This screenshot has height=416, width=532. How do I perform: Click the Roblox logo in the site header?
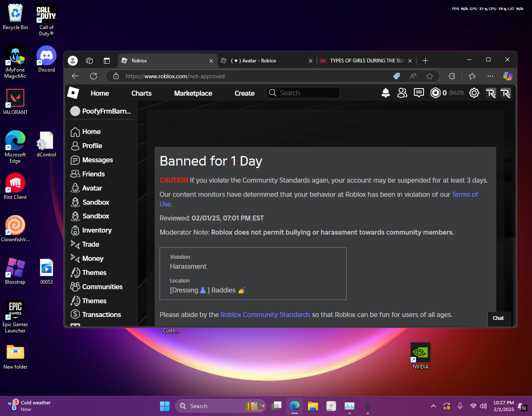[73, 93]
